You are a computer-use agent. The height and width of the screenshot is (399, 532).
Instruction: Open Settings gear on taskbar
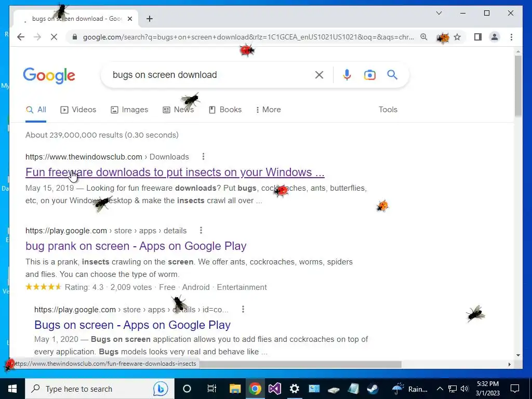click(x=295, y=389)
